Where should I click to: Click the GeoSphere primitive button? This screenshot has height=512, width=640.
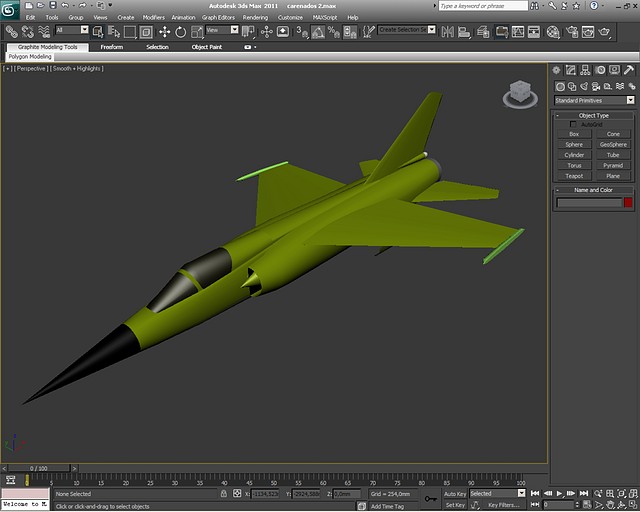point(613,145)
